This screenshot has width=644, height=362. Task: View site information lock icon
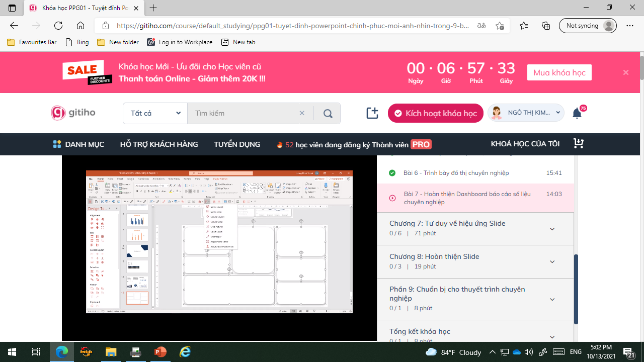106,26
